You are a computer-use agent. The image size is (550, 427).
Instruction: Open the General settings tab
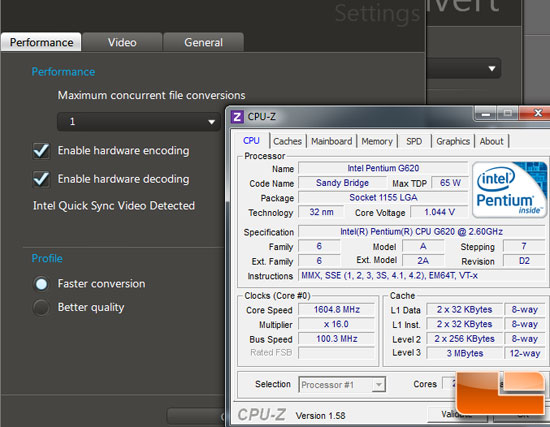tap(203, 42)
